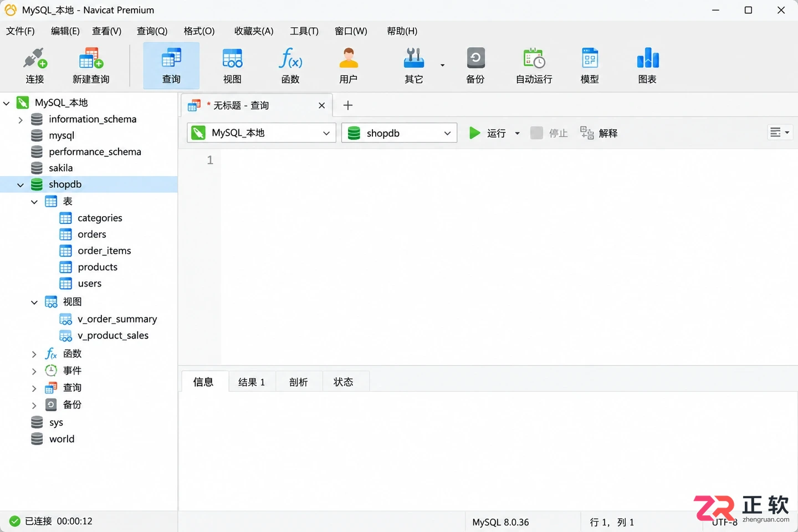The width and height of the screenshot is (798, 532).
Task: Collapse the MySQL_本地 connection node
Action: pyautogui.click(x=7, y=103)
